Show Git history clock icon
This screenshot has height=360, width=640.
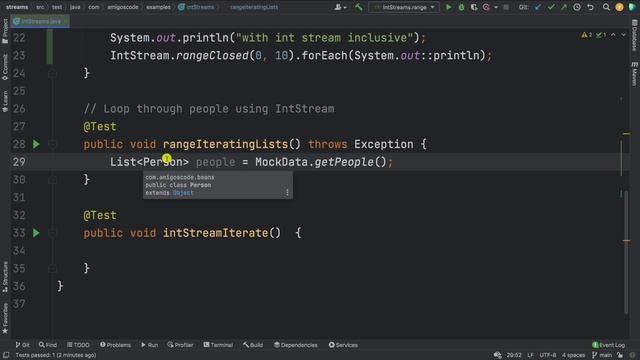coord(577,7)
